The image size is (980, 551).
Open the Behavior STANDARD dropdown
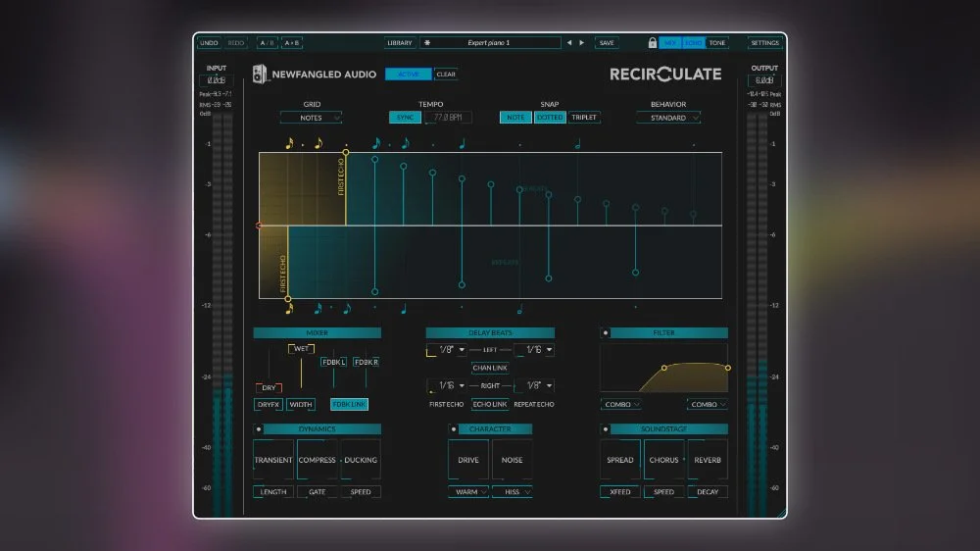[x=668, y=118]
